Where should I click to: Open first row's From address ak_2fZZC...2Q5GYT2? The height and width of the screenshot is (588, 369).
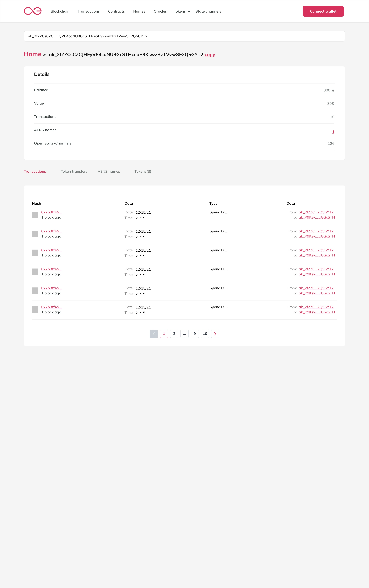click(x=316, y=212)
